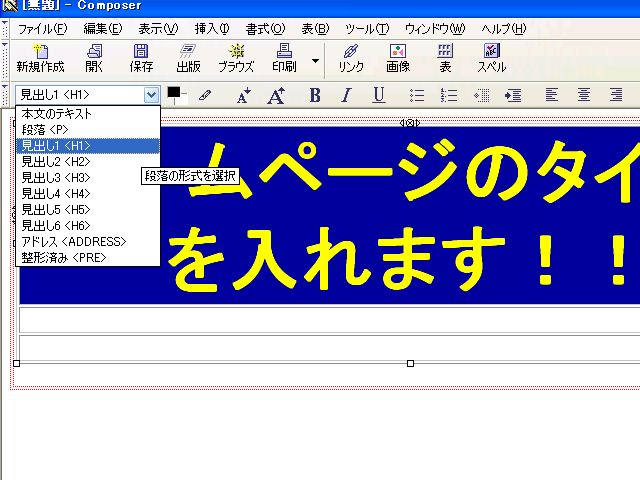The image size is (640, 480).
Task: Select アドレス <ADDRESS> format option
Action: point(88,242)
